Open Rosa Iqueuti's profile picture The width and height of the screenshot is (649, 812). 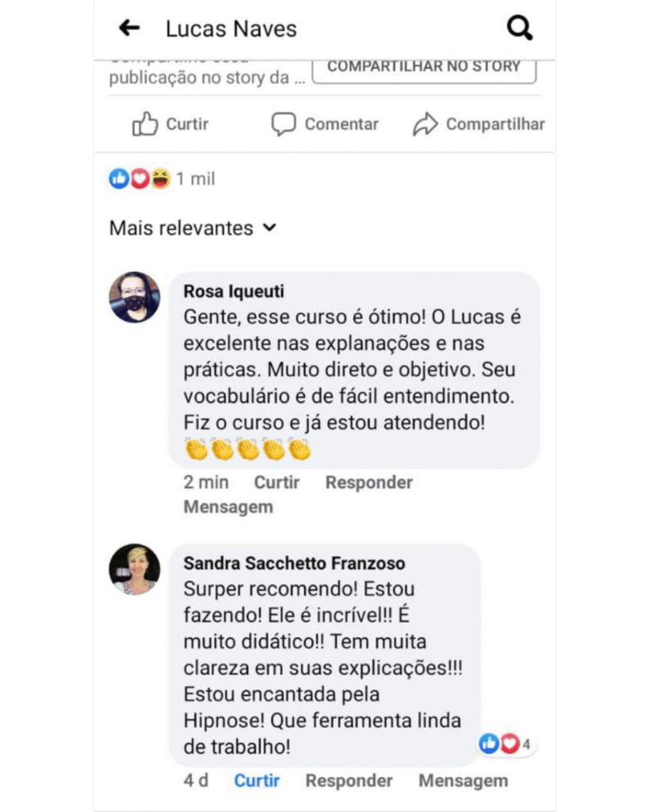pos(135,297)
